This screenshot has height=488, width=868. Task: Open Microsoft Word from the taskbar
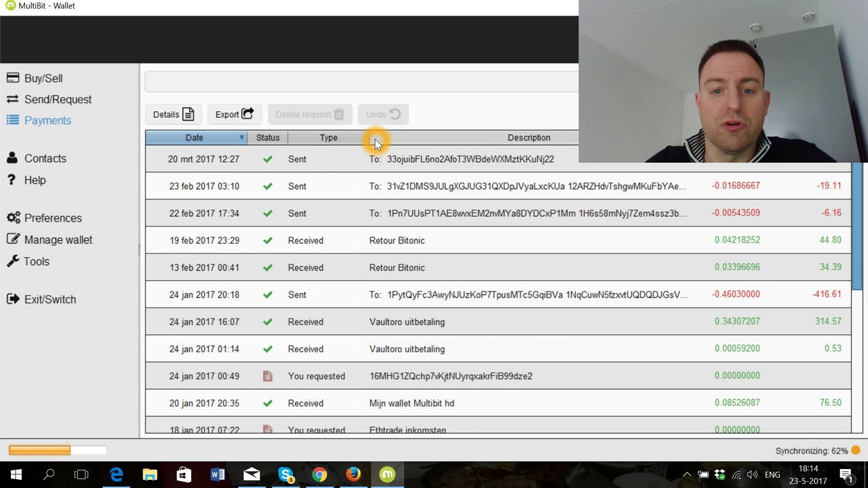pos(218,474)
